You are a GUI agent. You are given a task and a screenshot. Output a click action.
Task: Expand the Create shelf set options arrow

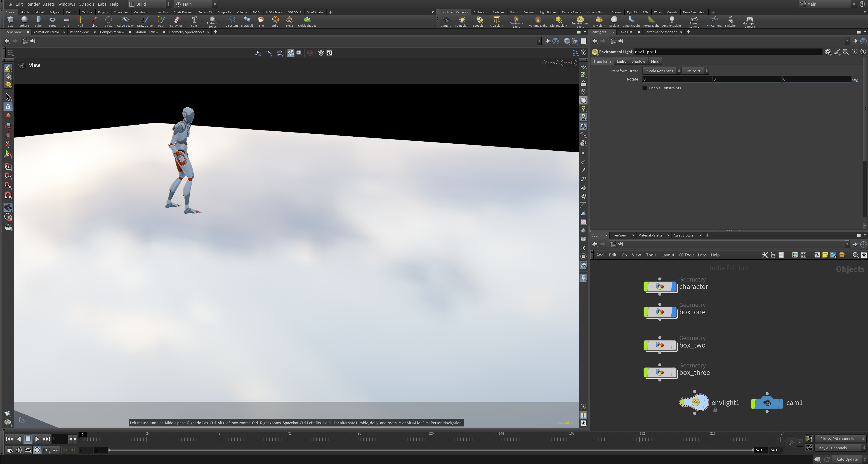click(x=433, y=12)
